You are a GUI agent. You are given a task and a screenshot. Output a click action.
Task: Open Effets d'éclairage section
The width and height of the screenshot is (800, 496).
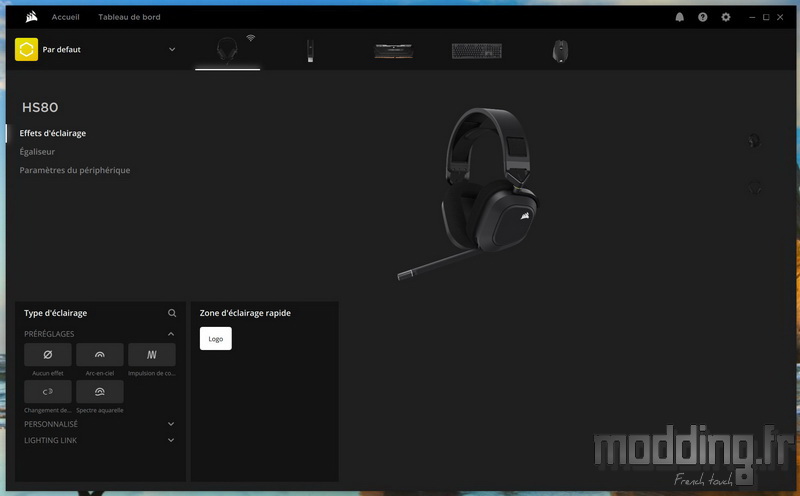pos(53,133)
